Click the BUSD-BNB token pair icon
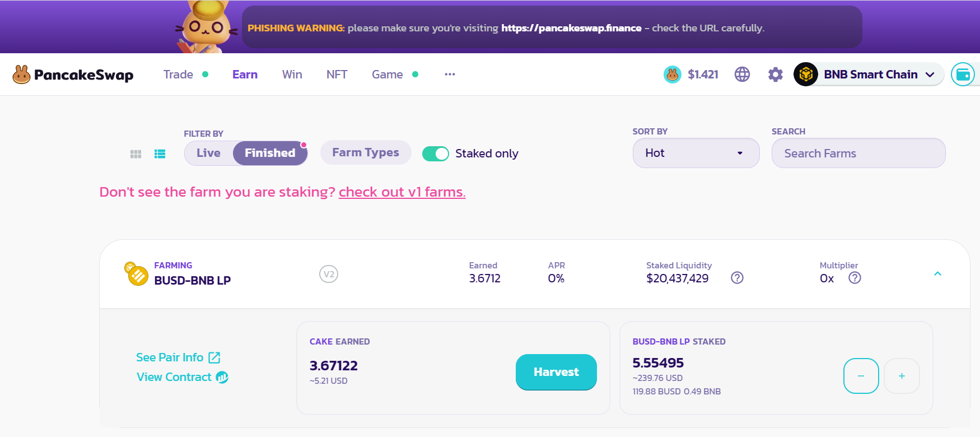 point(136,274)
